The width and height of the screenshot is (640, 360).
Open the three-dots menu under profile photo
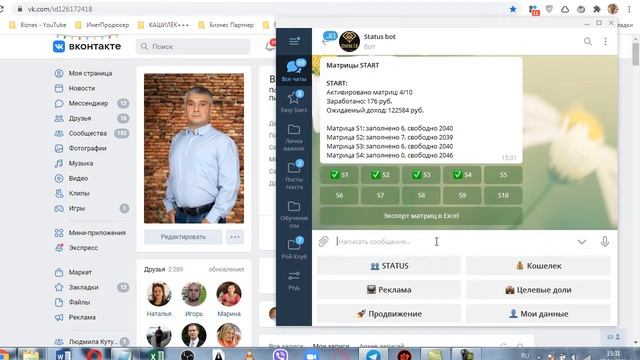click(235, 237)
